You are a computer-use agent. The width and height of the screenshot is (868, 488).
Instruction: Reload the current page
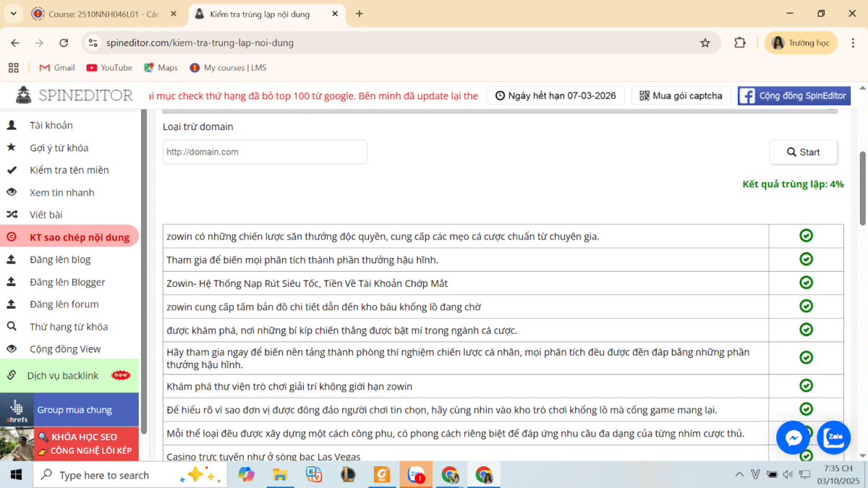(x=64, y=43)
